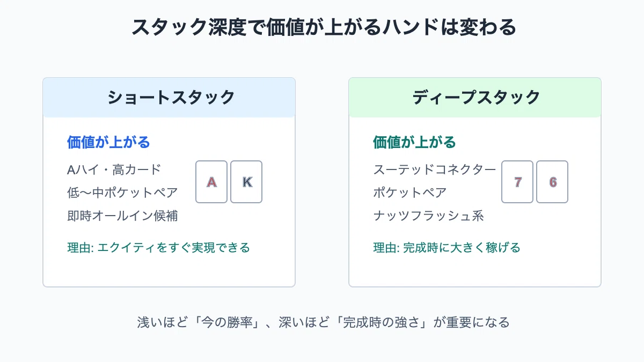Click the ポケットペア line in deep stack card
The height and width of the screenshot is (362, 644).
410,193
